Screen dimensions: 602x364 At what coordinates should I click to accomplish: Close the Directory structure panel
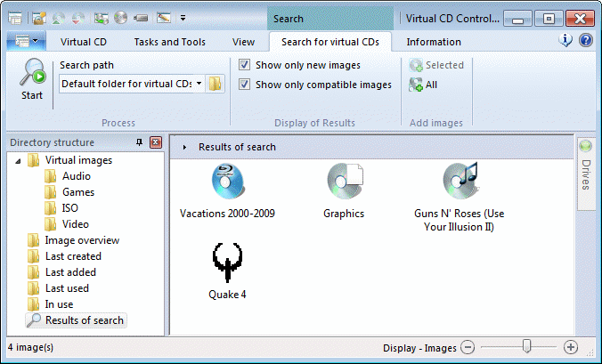click(x=156, y=143)
